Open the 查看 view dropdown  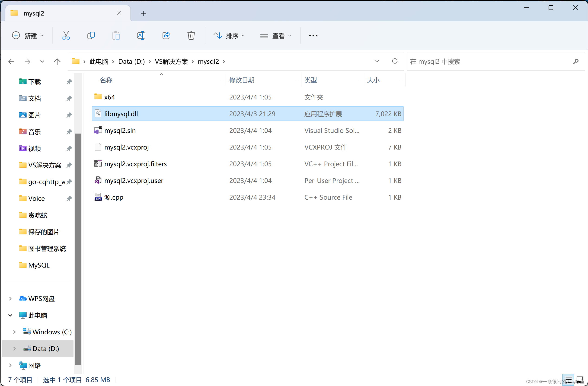click(275, 36)
